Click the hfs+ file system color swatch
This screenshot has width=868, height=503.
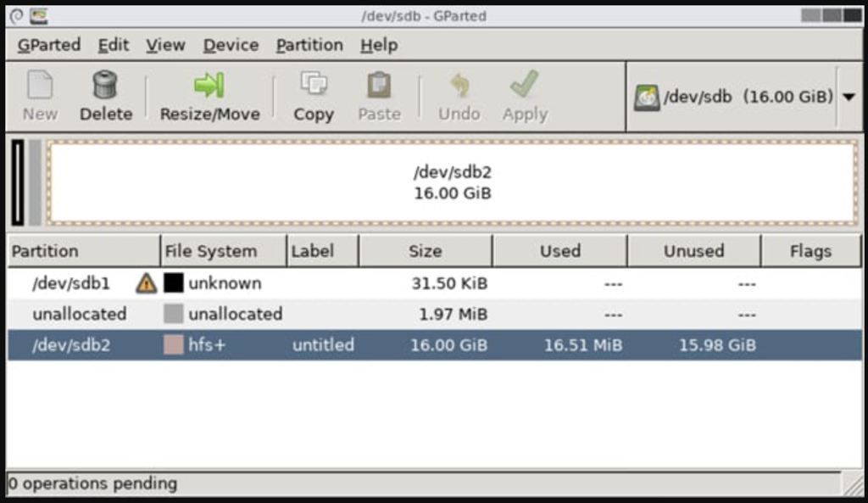coord(174,345)
